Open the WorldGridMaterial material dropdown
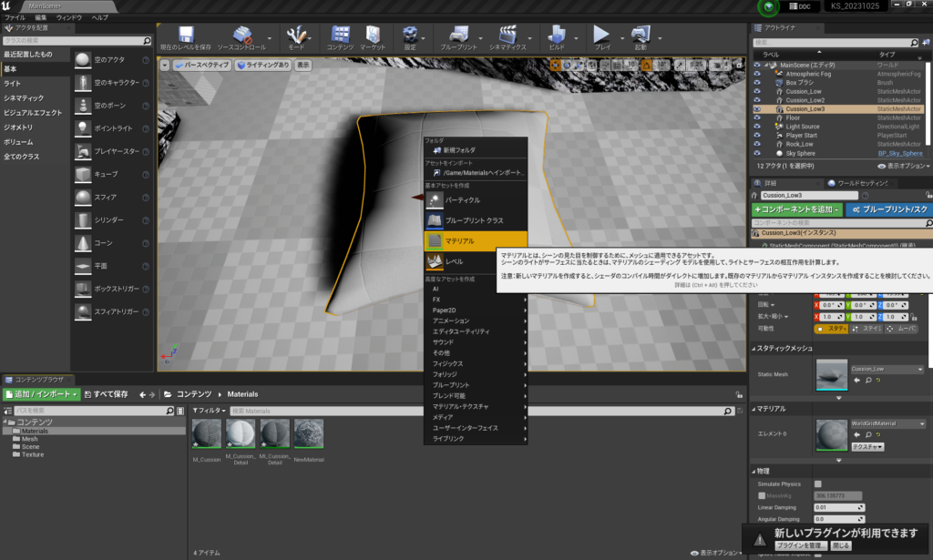The width and height of the screenshot is (933, 560). tap(887, 423)
